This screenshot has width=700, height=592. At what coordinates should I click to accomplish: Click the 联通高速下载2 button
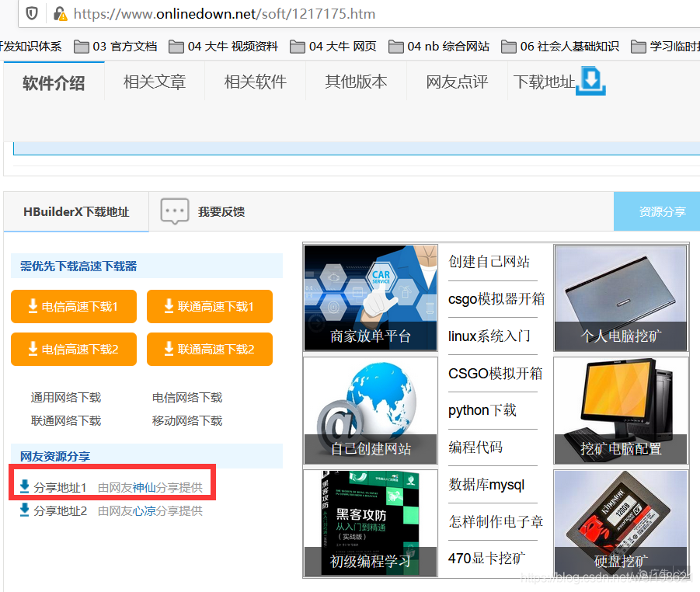tap(210, 349)
